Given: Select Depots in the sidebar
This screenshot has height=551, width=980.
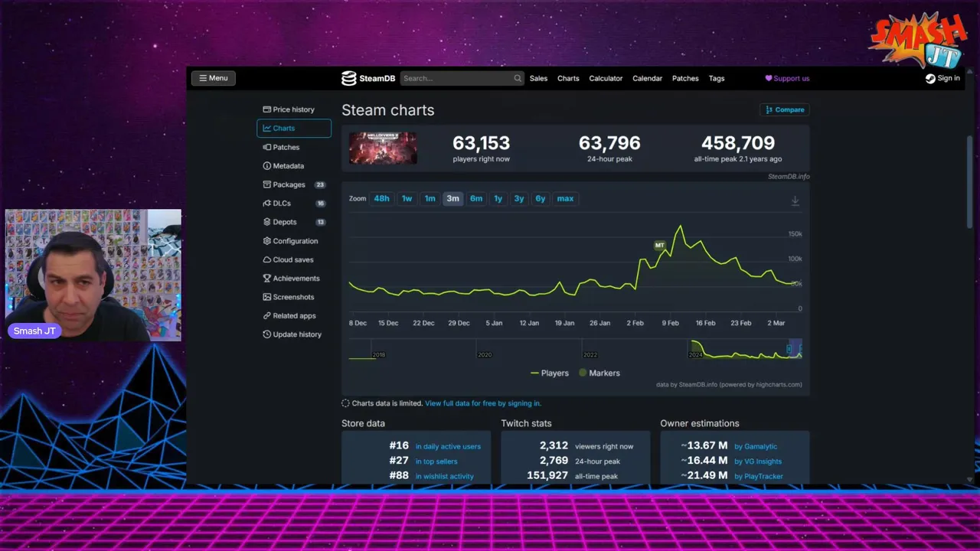Looking at the screenshot, I should tap(294, 222).
